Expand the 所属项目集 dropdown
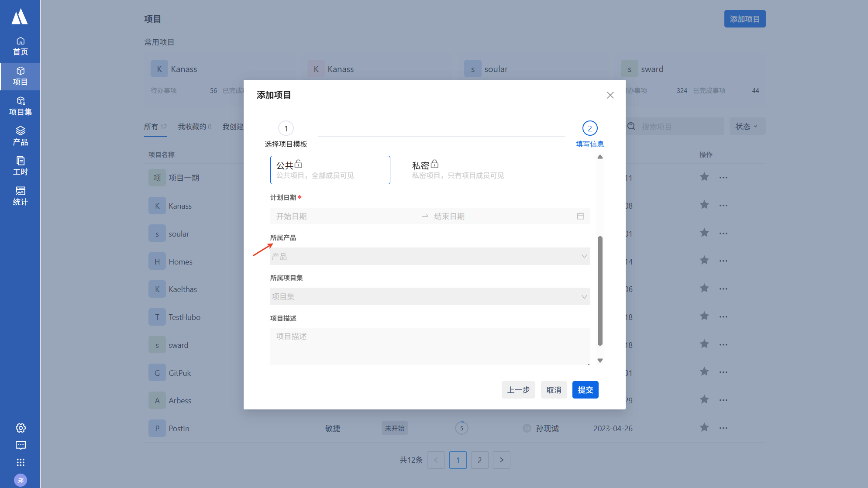This screenshot has width=868, height=488. point(430,297)
